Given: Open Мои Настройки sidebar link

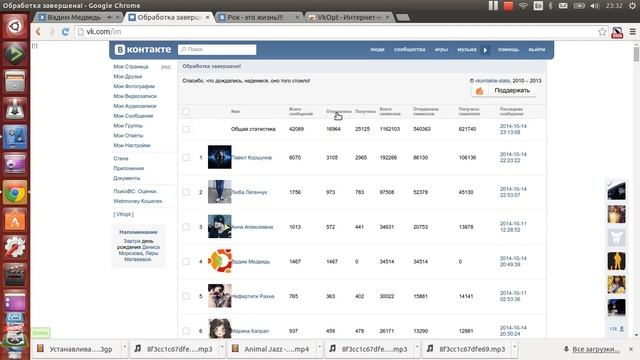Looking at the screenshot, I should pyautogui.click(x=132, y=145).
